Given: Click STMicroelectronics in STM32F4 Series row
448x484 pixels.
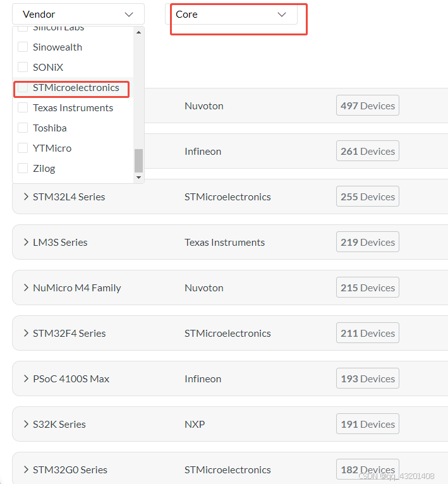Looking at the screenshot, I should (x=227, y=334).
